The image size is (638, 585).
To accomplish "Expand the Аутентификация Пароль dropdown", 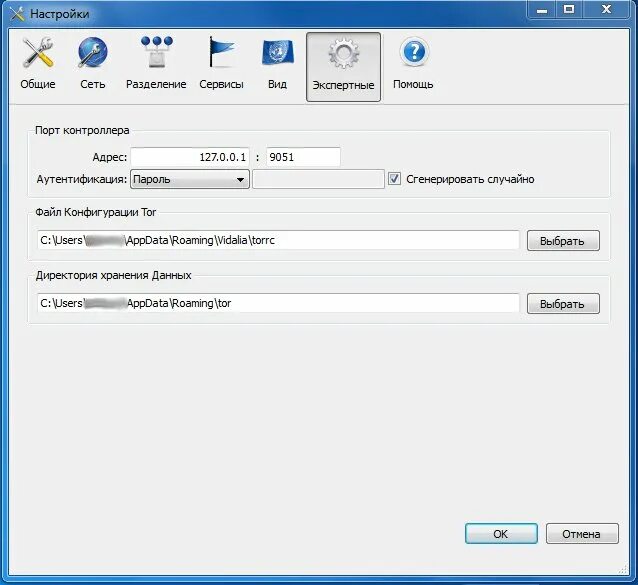I will pos(190,179).
